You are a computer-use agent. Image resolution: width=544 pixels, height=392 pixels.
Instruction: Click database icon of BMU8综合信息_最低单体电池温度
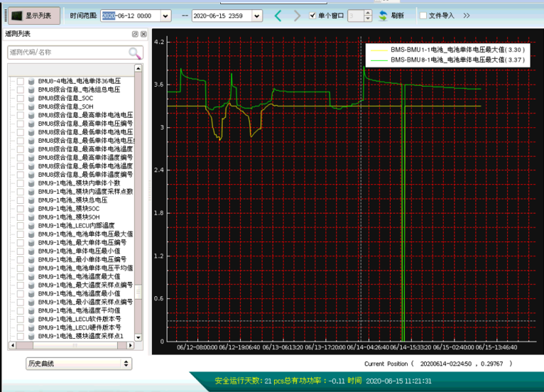pyautogui.click(x=31, y=166)
